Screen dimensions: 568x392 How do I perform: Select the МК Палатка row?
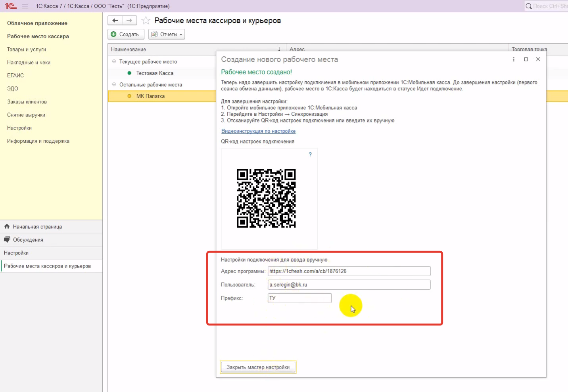point(162,96)
